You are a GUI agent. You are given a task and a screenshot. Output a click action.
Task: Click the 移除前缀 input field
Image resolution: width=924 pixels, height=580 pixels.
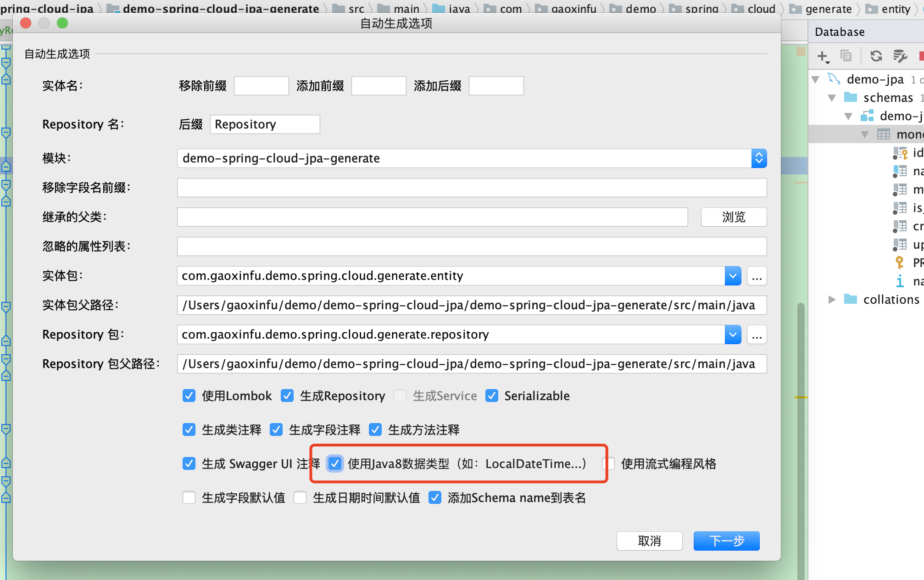[261, 85]
